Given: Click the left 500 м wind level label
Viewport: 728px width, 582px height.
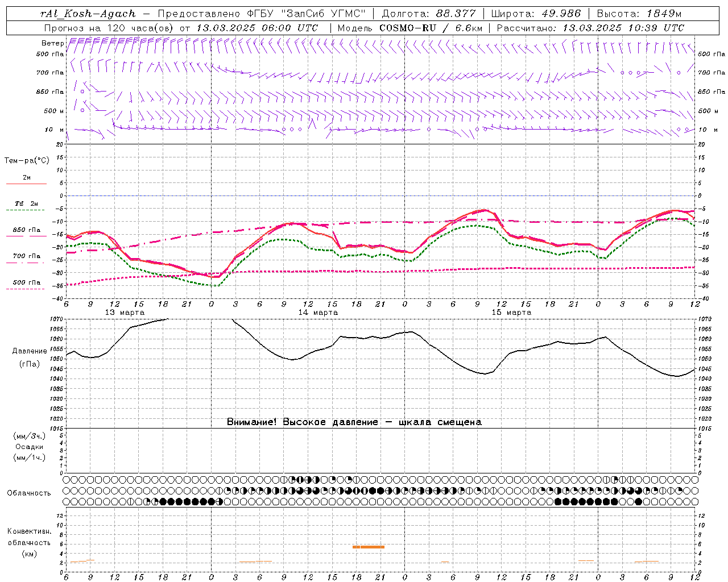Looking at the screenshot, I should [x=54, y=111].
